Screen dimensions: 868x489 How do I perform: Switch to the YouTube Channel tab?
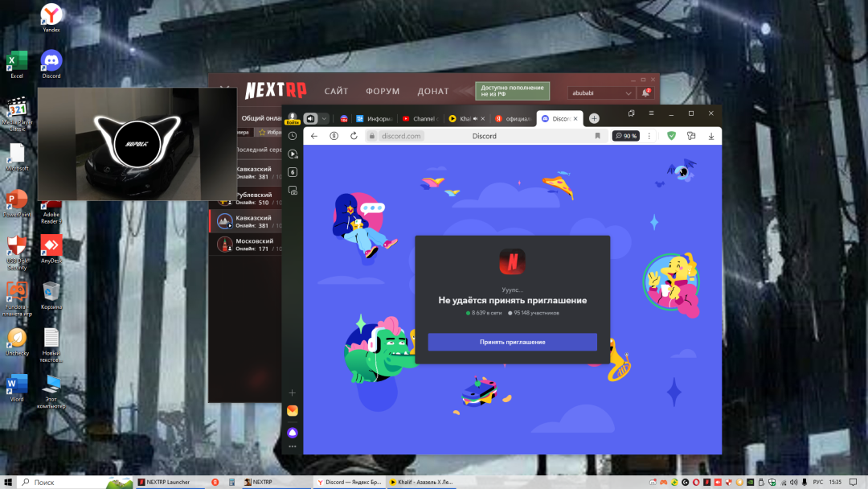[420, 118]
